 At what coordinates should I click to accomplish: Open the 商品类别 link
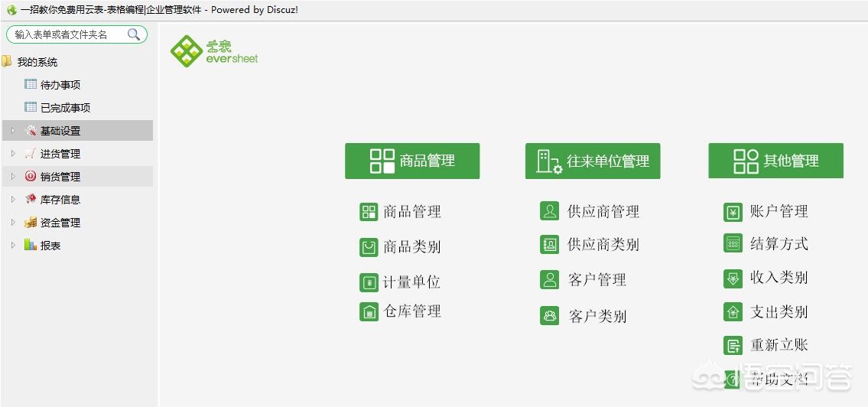point(412,247)
